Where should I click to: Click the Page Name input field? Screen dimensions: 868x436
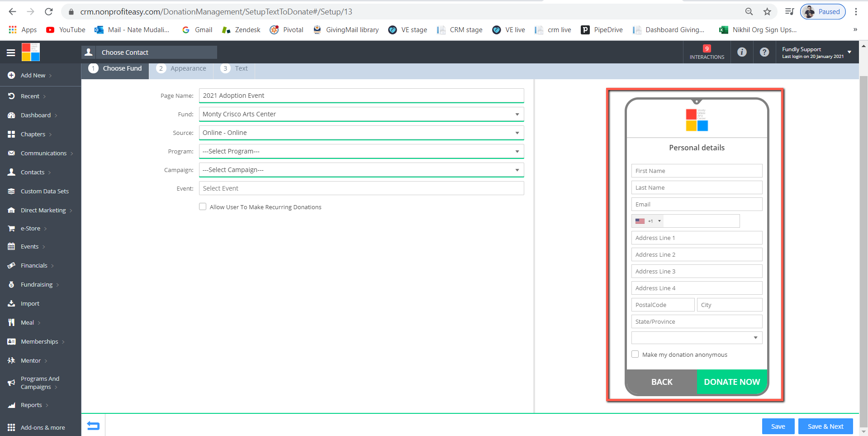[x=361, y=96]
